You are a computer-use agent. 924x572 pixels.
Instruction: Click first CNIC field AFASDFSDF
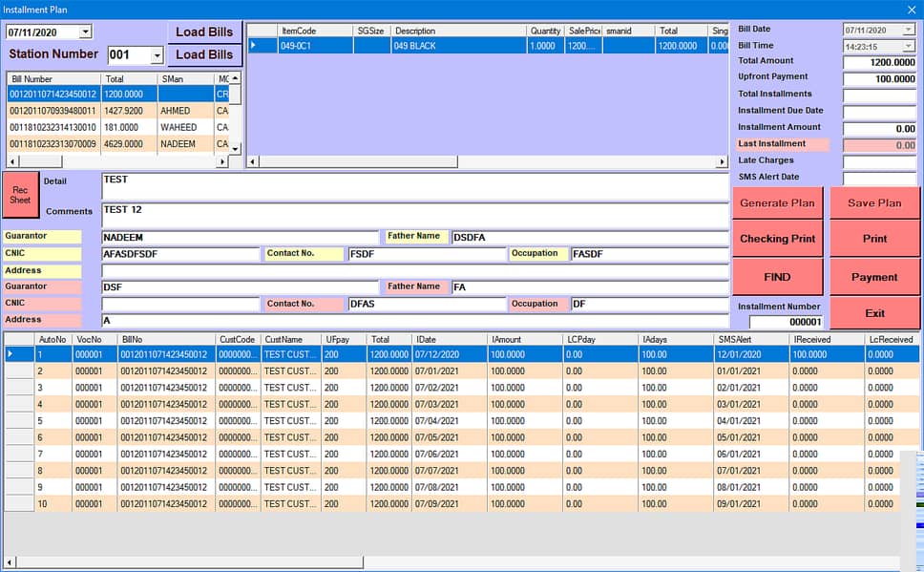[x=180, y=254]
